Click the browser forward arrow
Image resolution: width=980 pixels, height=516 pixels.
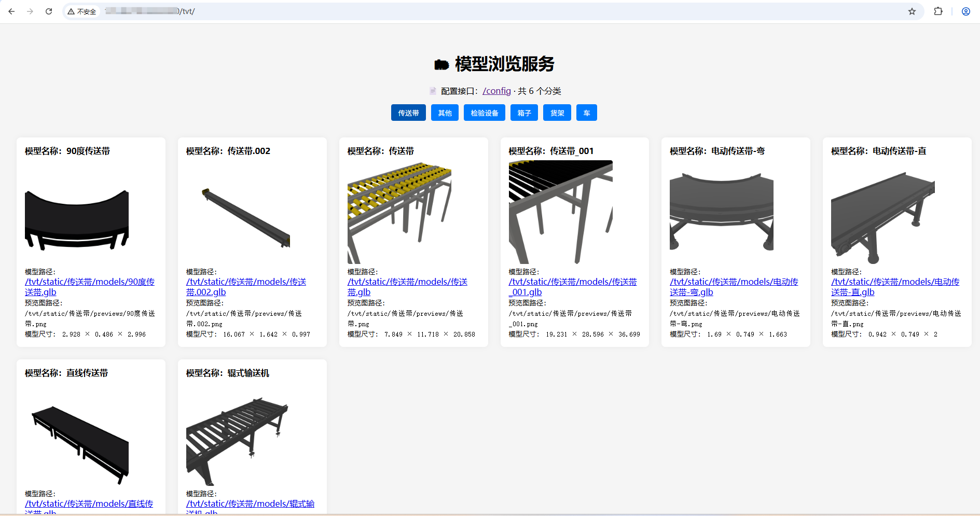[30, 11]
